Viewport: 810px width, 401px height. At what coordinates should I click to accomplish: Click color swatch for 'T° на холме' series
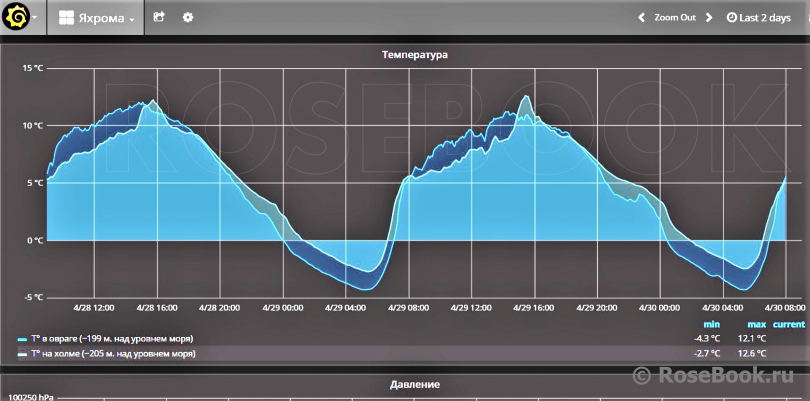click(22, 354)
